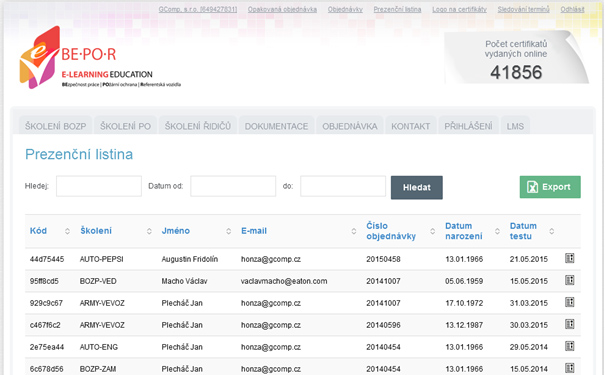Switch to OBJEDNÁVKA tab
The image size is (605, 375).
tap(350, 126)
